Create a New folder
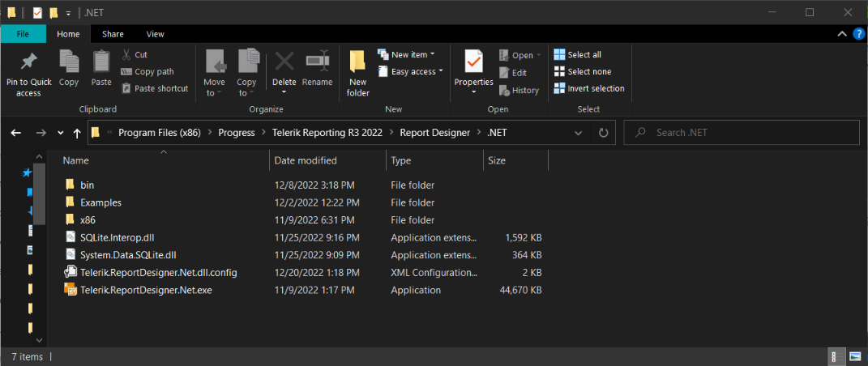 point(357,74)
